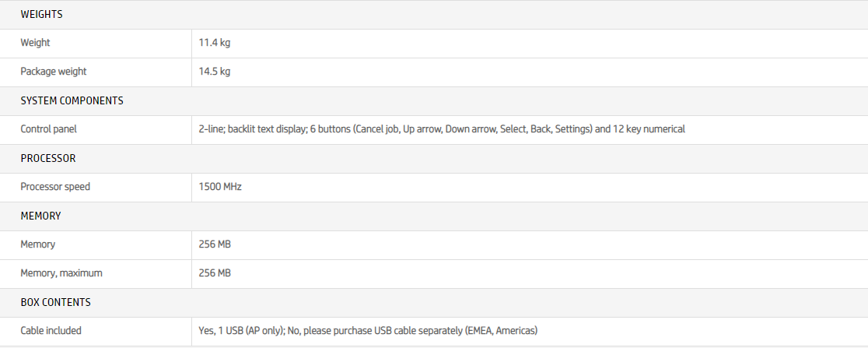The height and width of the screenshot is (348, 868).
Task: Select the Control panel row label
Action: pyautogui.click(x=48, y=129)
